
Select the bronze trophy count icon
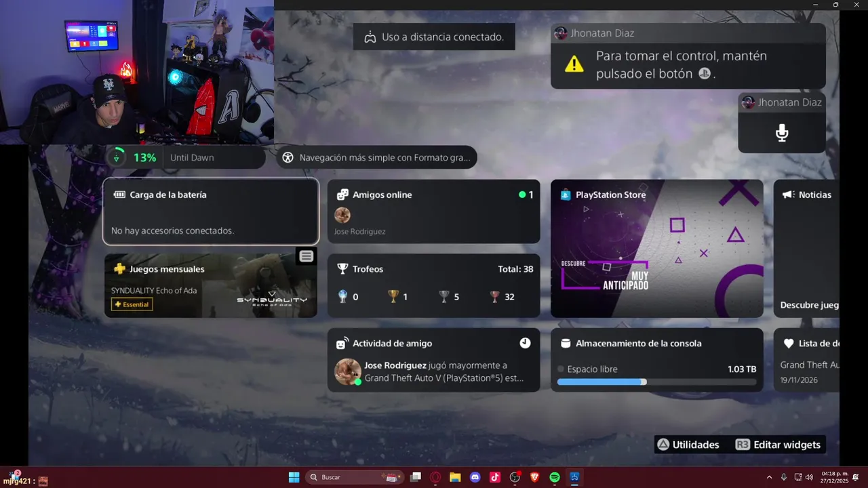pyautogui.click(x=495, y=296)
